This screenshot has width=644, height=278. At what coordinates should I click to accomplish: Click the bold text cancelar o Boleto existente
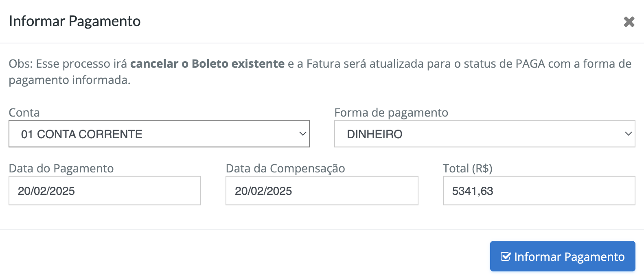pos(207,64)
